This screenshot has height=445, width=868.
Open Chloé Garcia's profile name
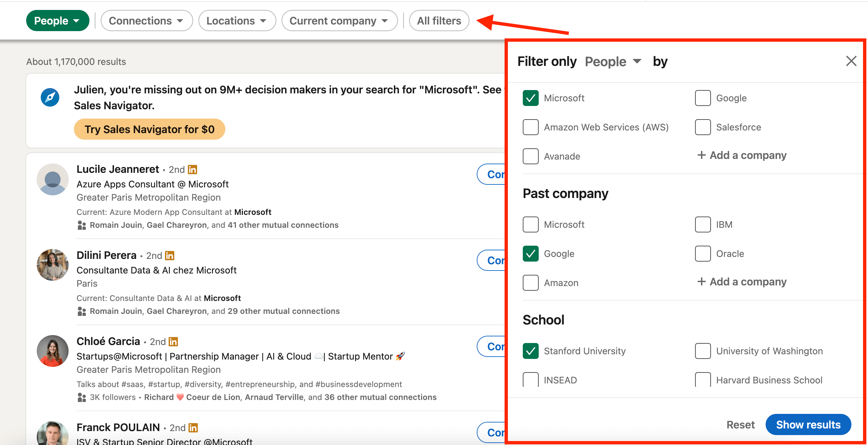click(x=108, y=341)
